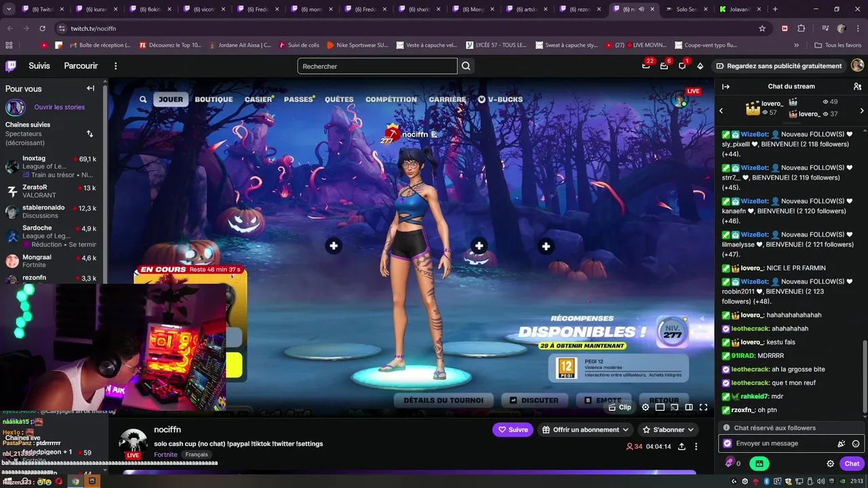Open the emote picker in chat

[856, 443]
